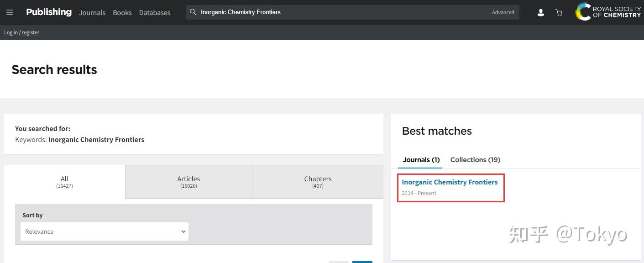Viewport: 644px width, 263px height.
Task: Click the Search results heading
Action: [x=54, y=69]
